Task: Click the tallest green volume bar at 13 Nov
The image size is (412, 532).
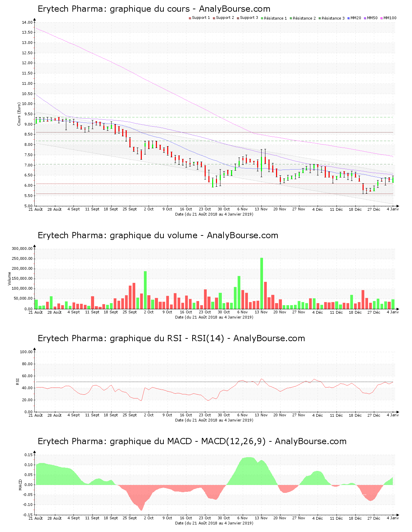Action: coord(262,284)
